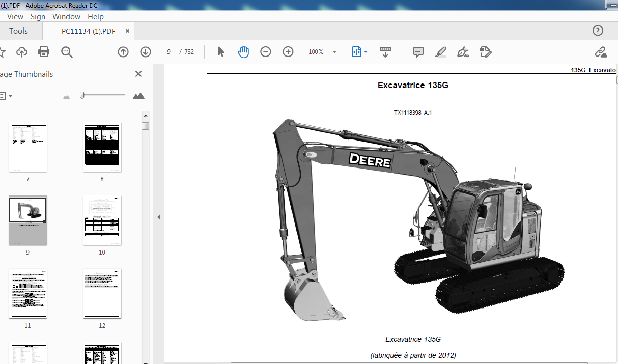This screenshot has width=618, height=364.
Task: Close the PC11134 (1).PDF tab
Action: click(127, 31)
